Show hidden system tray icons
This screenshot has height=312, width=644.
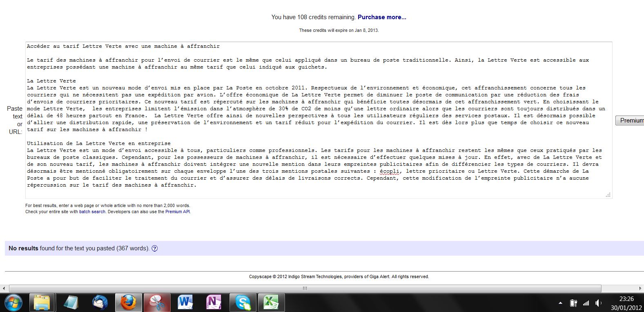pos(561,303)
